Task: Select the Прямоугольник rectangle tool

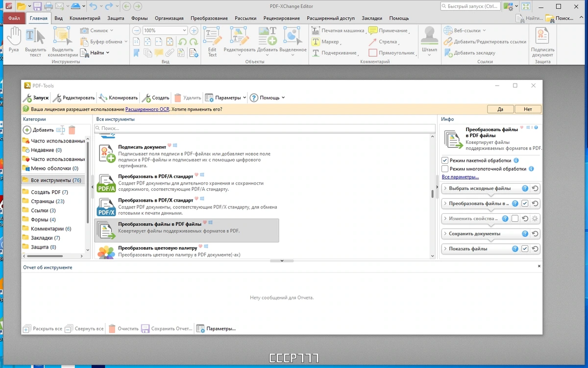Action: [392, 53]
